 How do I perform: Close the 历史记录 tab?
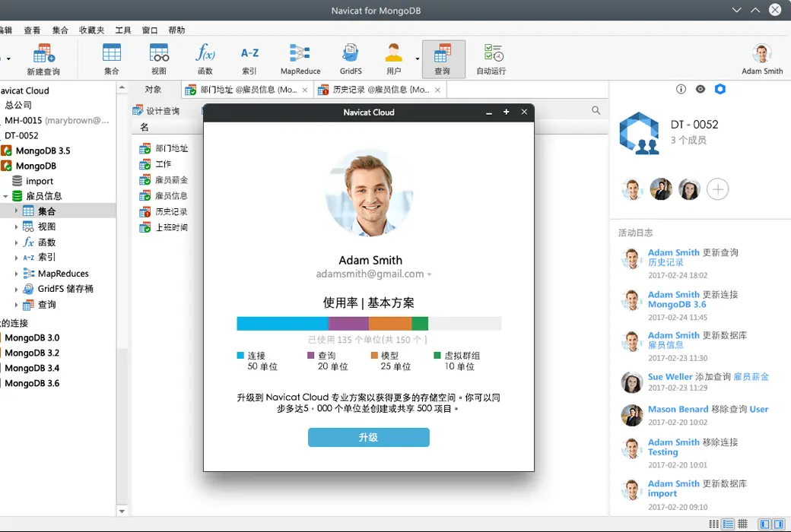tap(437, 90)
